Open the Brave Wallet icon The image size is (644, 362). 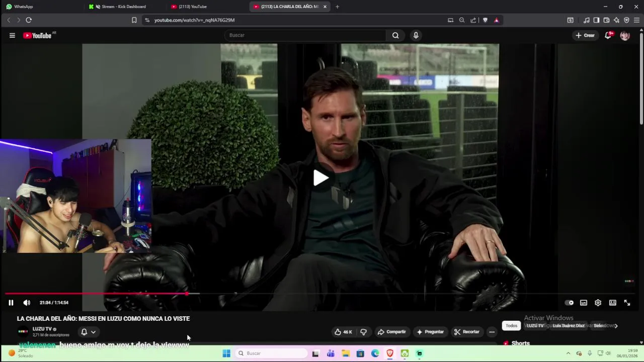606,20
